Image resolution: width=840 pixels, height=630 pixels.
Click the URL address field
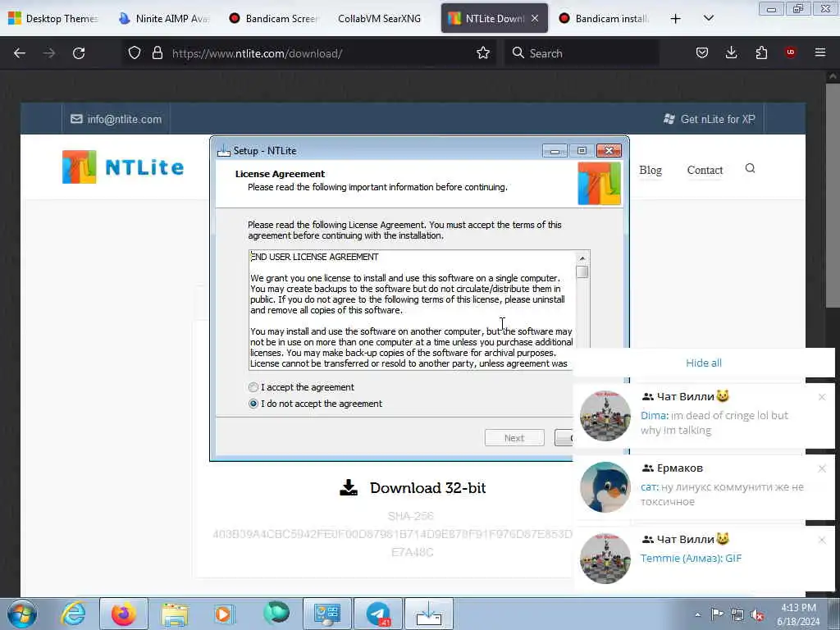point(322,53)
